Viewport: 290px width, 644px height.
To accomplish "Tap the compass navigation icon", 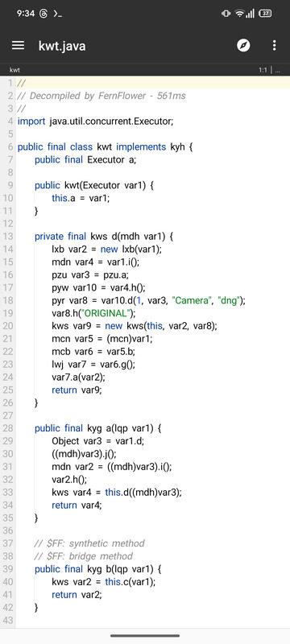I will pos(243,45).
